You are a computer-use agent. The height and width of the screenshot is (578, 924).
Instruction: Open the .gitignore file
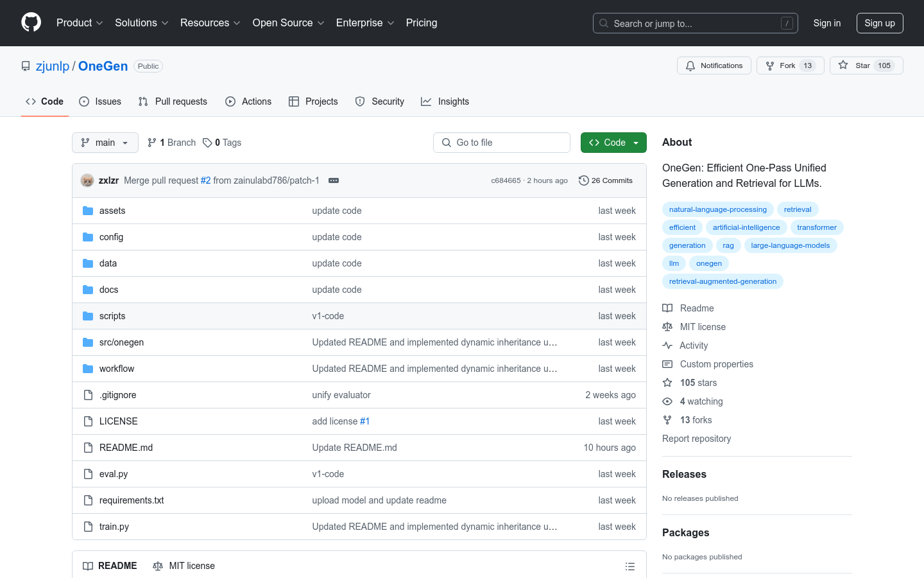[x=117, y=395]
